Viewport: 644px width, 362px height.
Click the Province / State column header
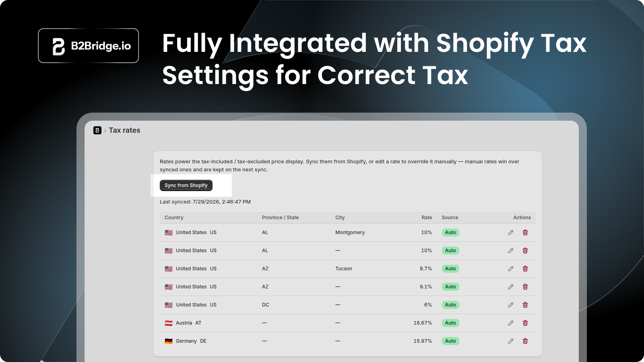pos(280,218)
